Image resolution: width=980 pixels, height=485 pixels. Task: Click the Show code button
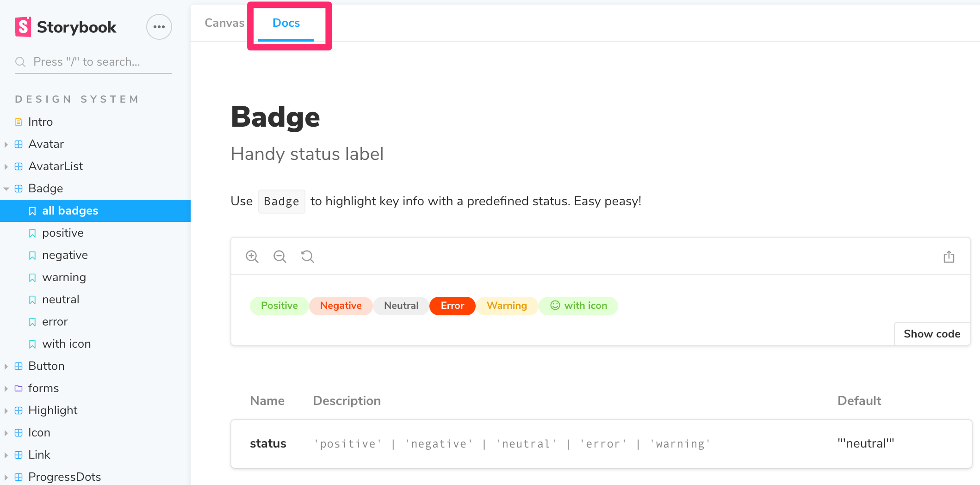tap(932, 334)
